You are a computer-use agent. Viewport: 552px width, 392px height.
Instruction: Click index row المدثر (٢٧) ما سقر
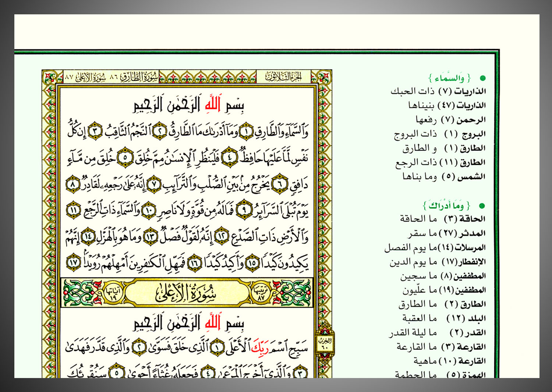point(447,234)
